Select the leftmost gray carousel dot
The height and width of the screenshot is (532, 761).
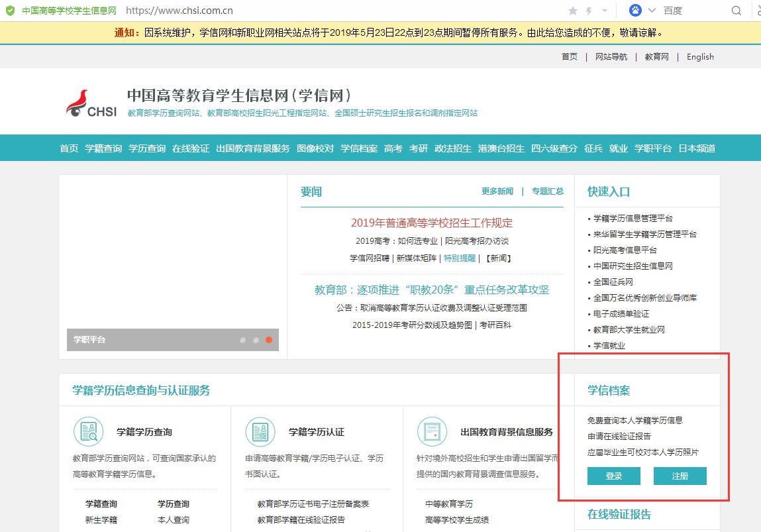pos(242,340)
